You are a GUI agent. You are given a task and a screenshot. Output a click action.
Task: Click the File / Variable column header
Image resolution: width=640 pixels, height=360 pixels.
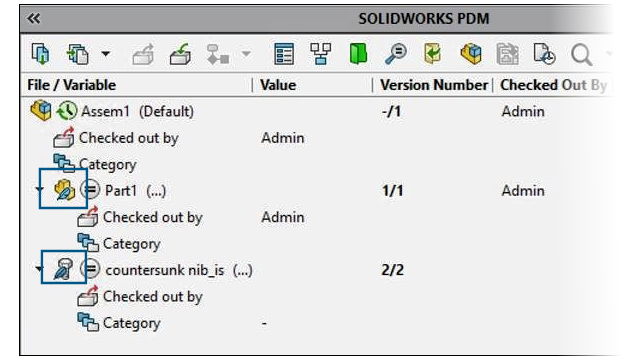(x=71, y=85)
